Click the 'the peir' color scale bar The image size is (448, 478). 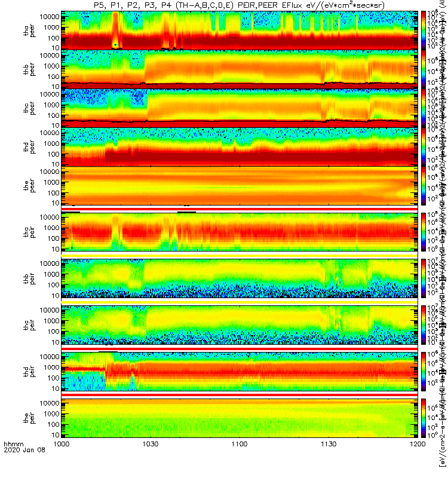pos(424,418)
